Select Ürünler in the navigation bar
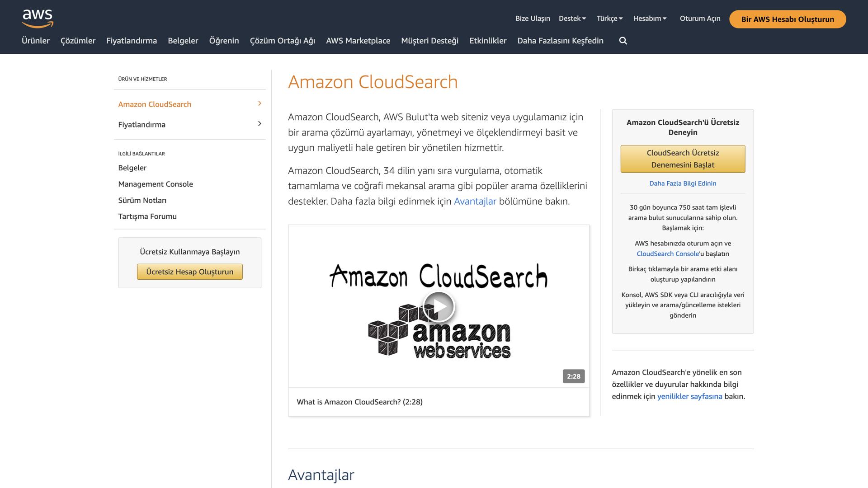 pos(36,41)
